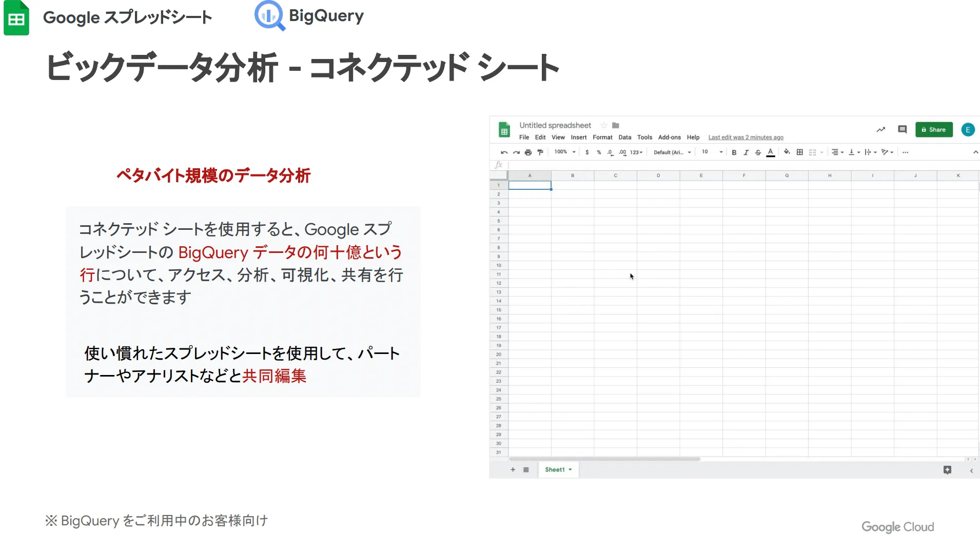This screenshot has height=552, width=980.
Task: Open the View menu
Action: (558, 137)
